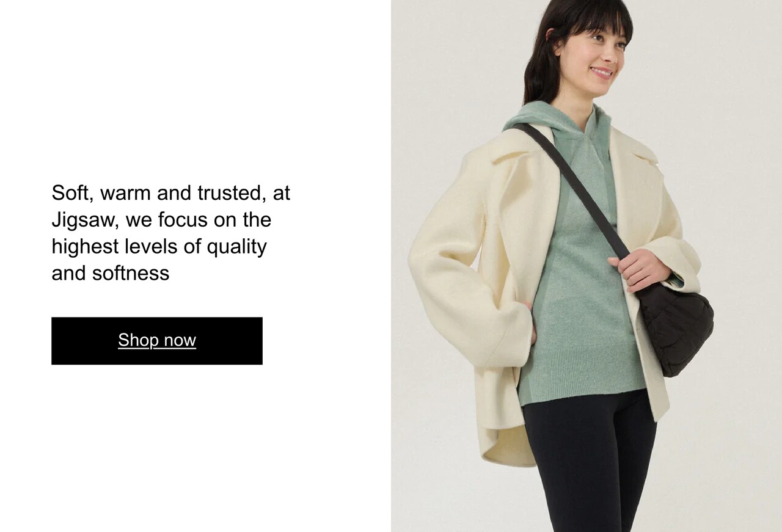782x532 pixels.
Task: Click the 'we focus on the' text line
Action: tap(199, 220)
